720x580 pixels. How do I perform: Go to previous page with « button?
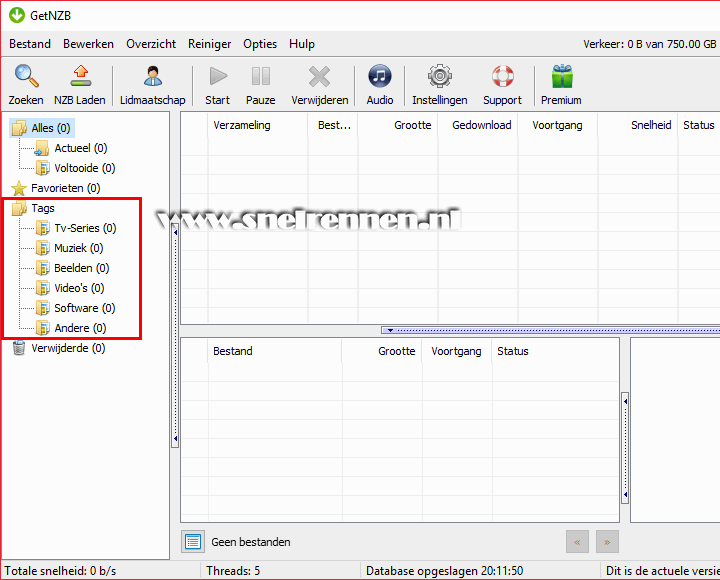(x=577, y=542)
